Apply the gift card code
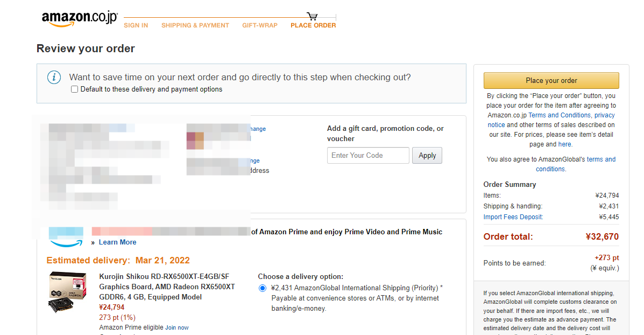The height and width of the screenshot is (335, 644). coord(427,156)
